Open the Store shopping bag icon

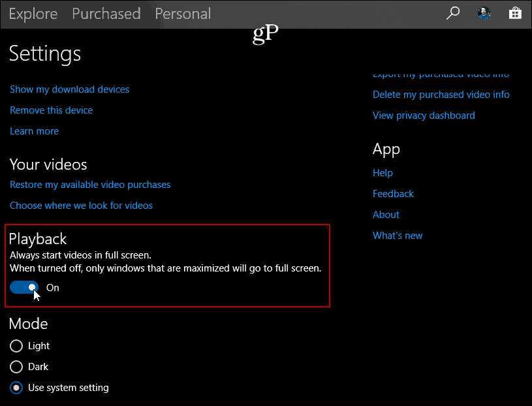click(x=515, y=13)
